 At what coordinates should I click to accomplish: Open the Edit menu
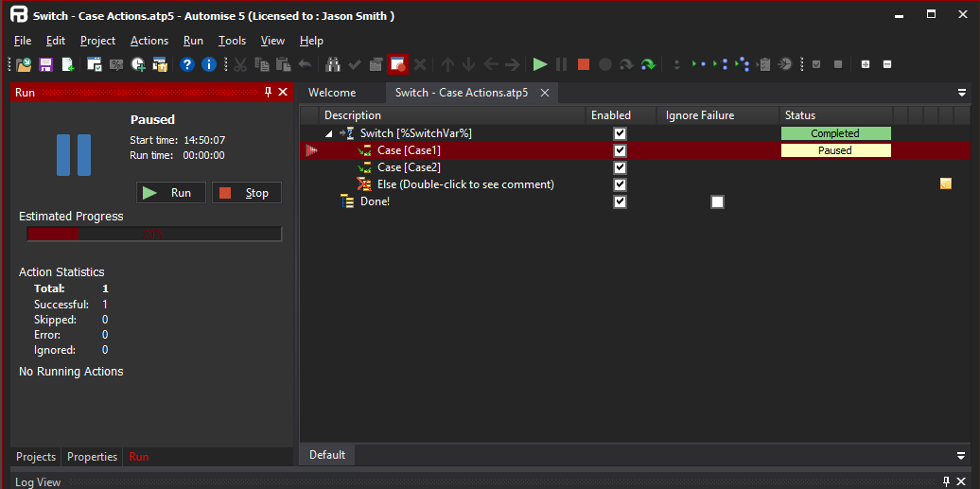[56, 41]
